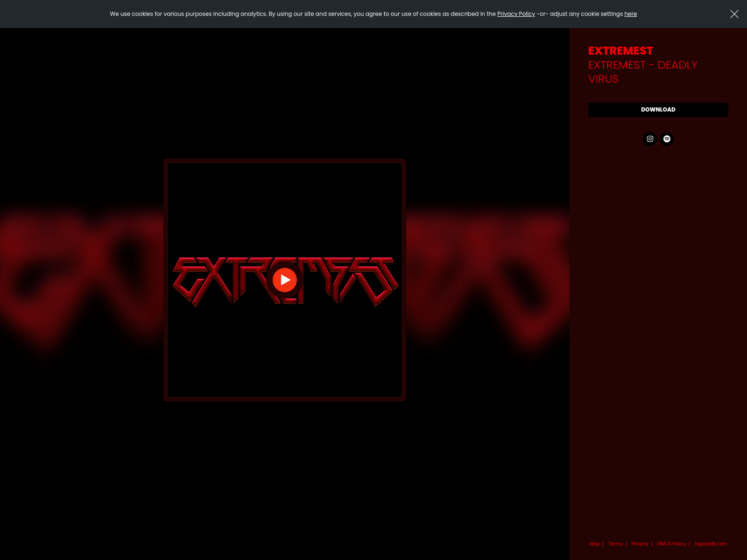The height and width of the screenshot is (560, 747).
Task: Open the Terms footer link
Action: 615,544
